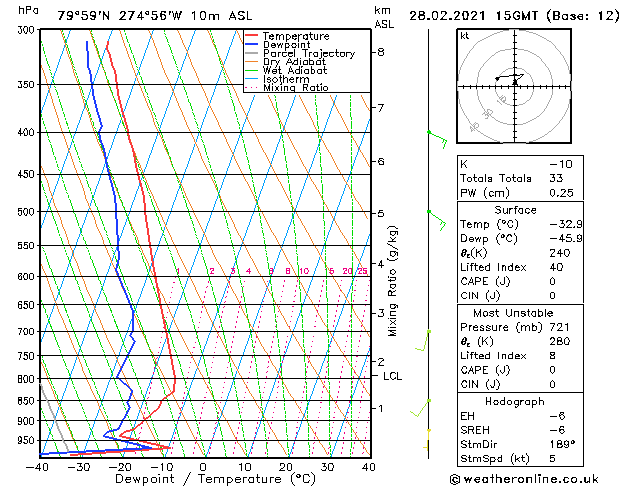Screen dimensions: 629x486
Task: Click the -40 temperature axis label
Action: [x=37, y=467]
